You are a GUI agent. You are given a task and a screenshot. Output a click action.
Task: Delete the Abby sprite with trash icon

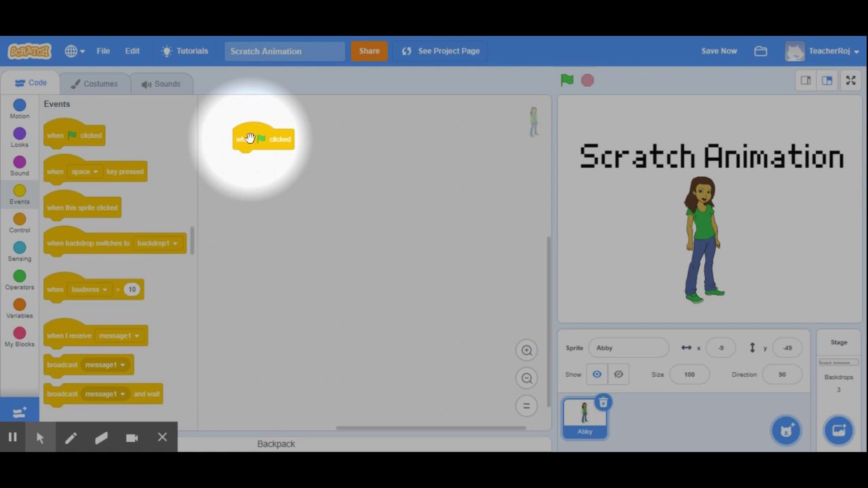pos(603,403)
